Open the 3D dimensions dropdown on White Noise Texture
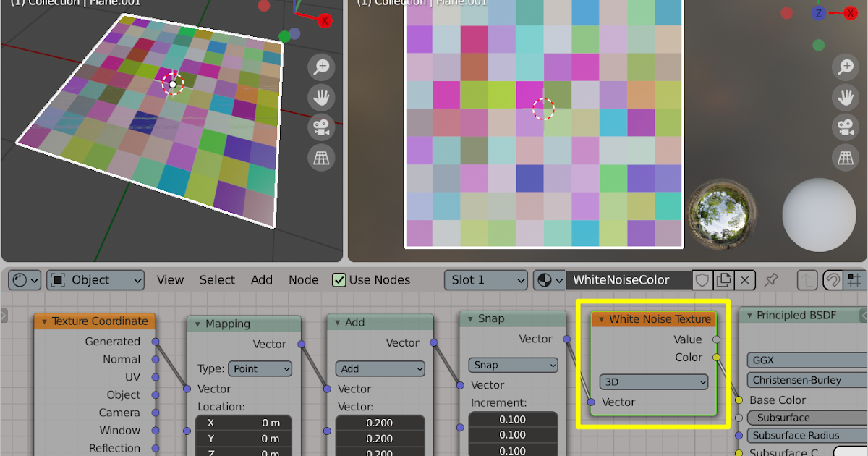Image resolution: width=868 pixels, height=456 pixels. point(653,381)
